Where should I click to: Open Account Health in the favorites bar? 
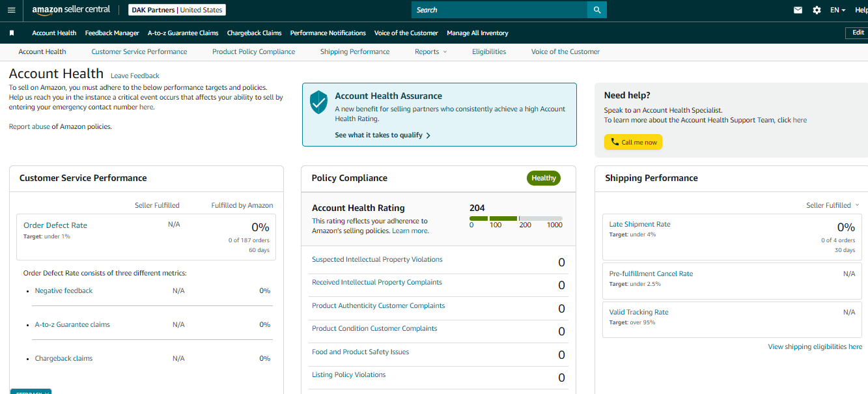(x=54, y=33)
